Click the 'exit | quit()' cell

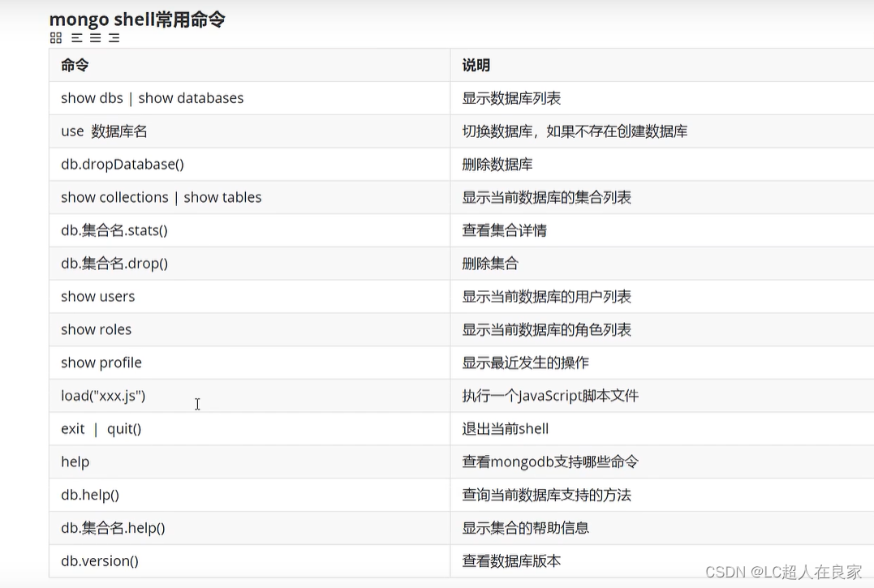click(250, 429)
